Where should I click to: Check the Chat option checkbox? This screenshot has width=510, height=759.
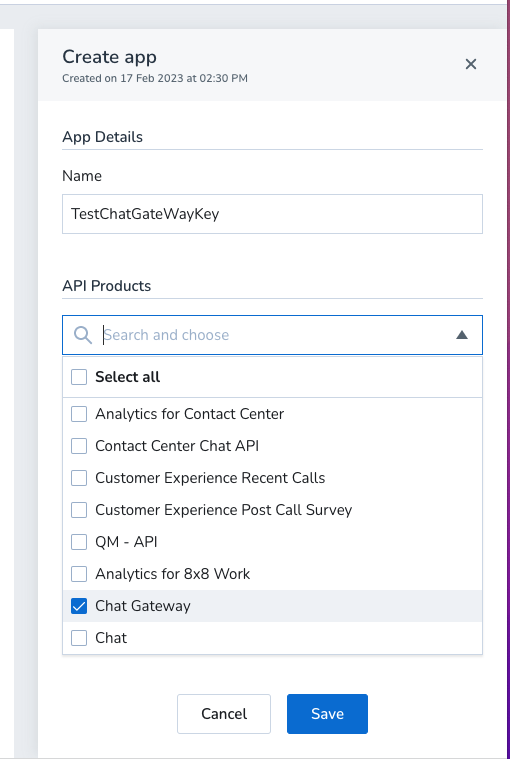tap(79, 638)
